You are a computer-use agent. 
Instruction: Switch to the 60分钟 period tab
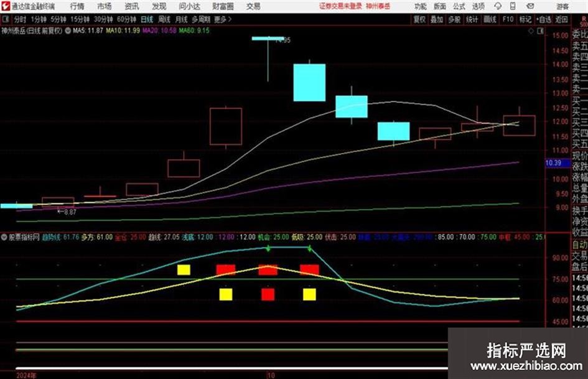pyautogui.click(x=127, y=19)
